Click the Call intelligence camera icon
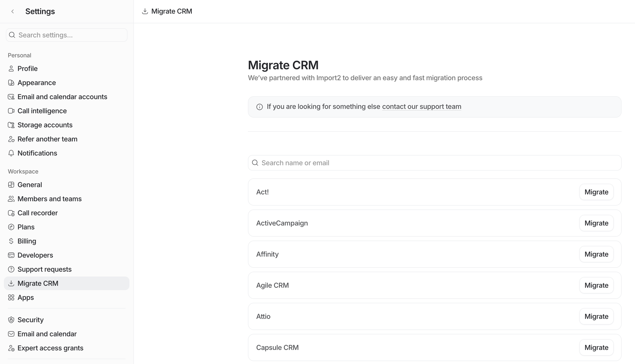Viewport: 635px width, 364px height. coord(11,111)
